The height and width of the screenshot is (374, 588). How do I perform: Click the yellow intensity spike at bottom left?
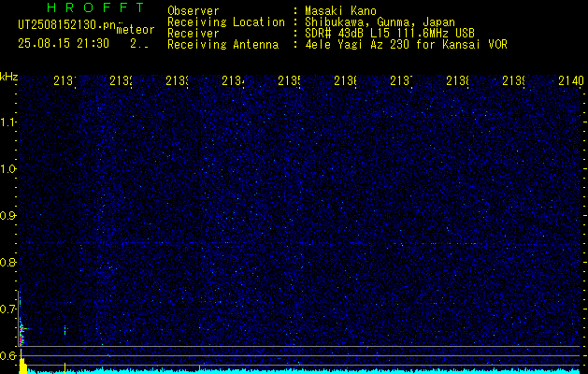22,363
